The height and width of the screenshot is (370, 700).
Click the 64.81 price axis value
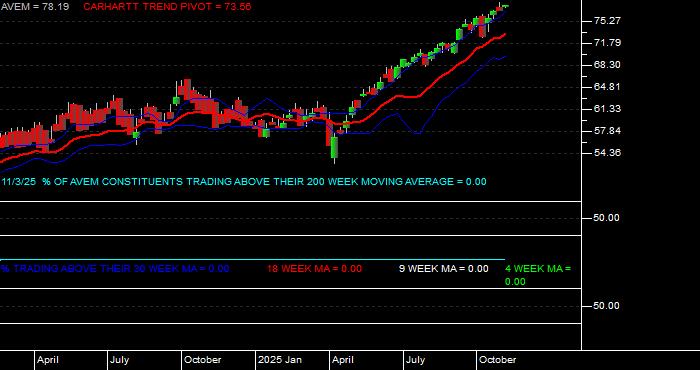pos(608,87)
